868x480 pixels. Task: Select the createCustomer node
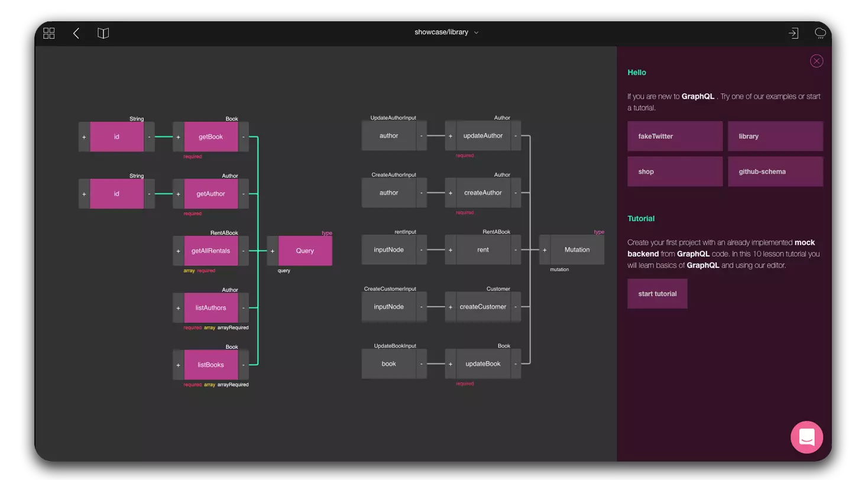(483, 307)
